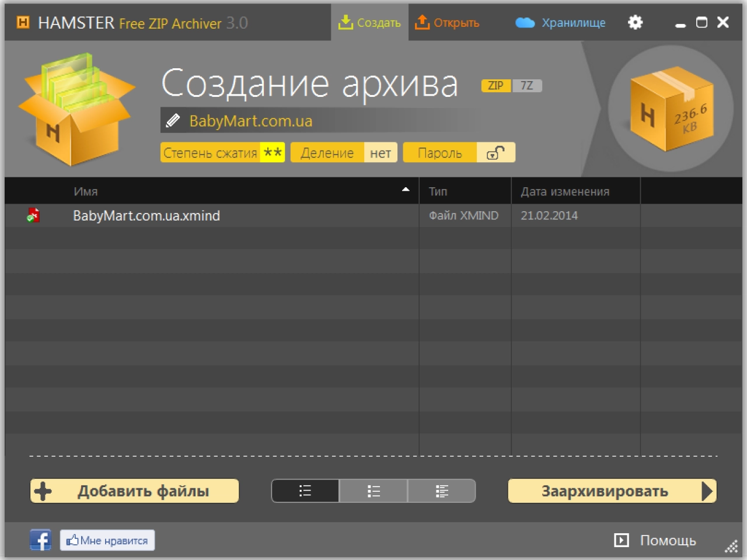
Task: Click the Добавить файлы button
Action: (134, 491)
